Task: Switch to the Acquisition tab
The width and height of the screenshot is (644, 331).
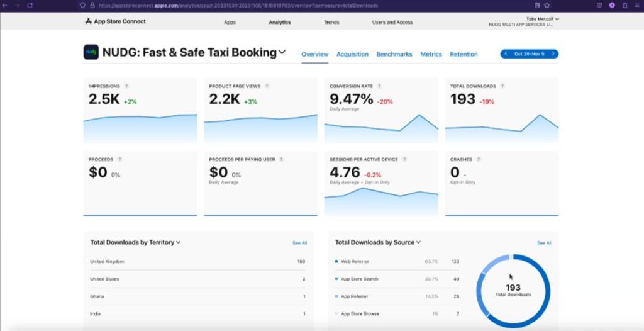Action: (x=352, y=54)
